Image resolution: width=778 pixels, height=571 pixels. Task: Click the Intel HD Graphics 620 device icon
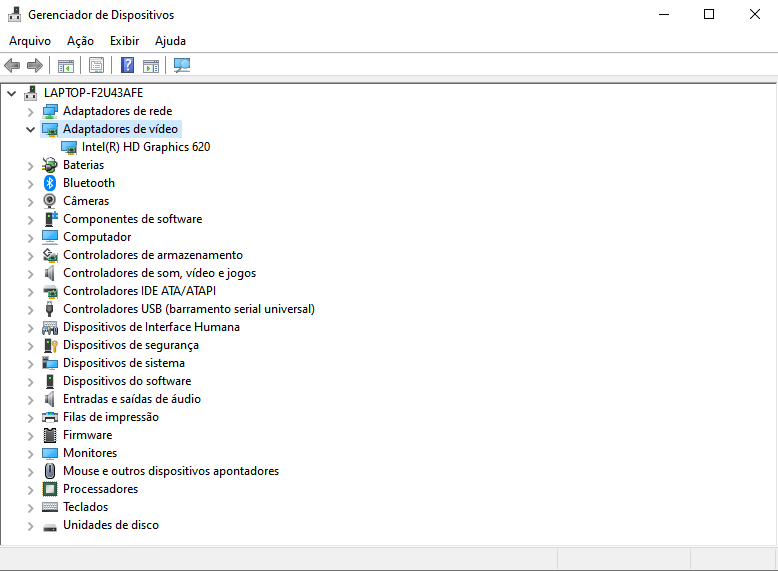point(68,147)
